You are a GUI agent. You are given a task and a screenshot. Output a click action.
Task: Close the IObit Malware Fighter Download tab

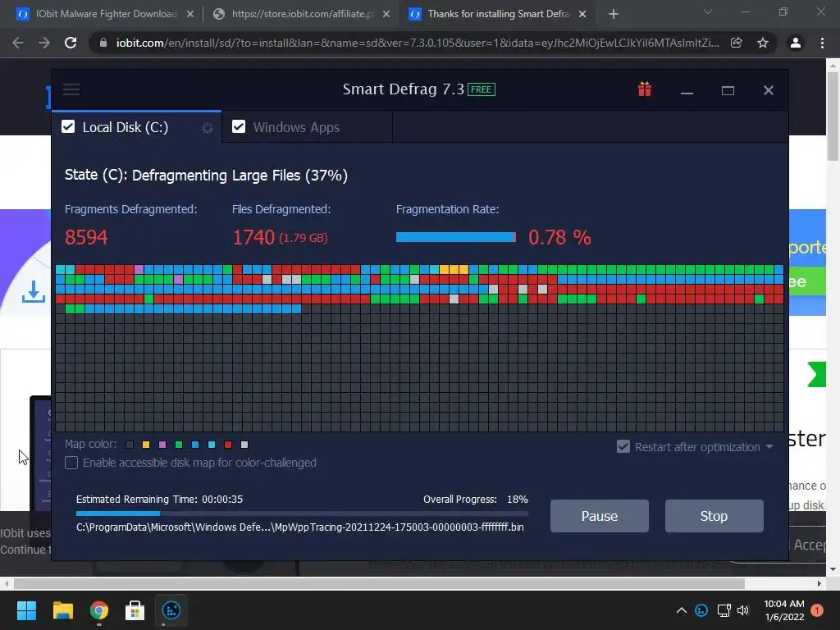tap(190, 14)
